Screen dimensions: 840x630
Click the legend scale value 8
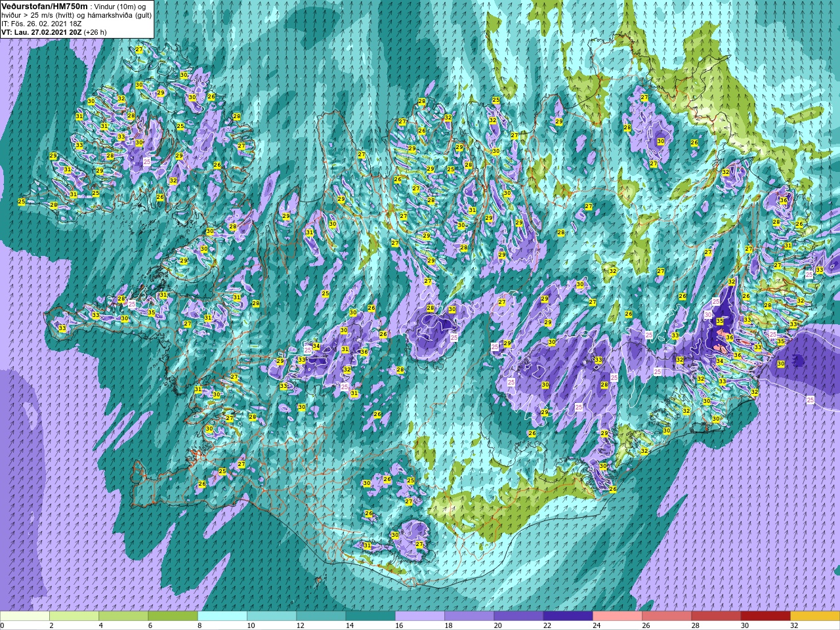[x=199, y=625]
